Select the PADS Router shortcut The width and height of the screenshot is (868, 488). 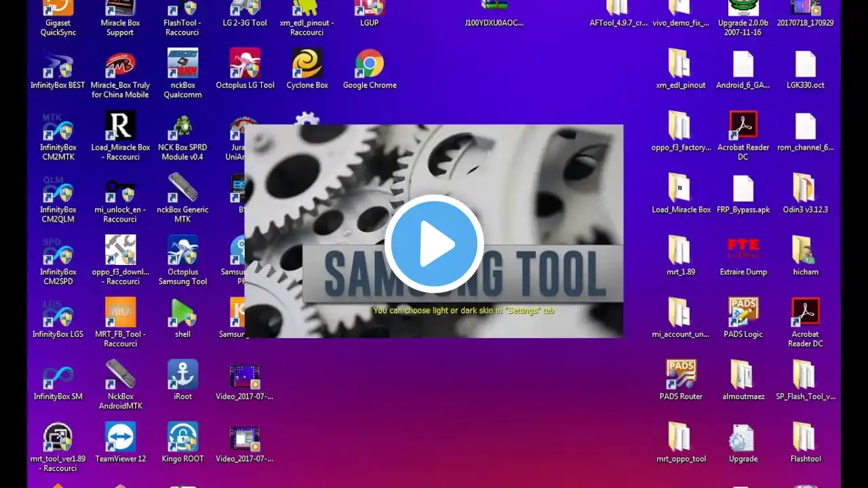(x=681, y=380)
